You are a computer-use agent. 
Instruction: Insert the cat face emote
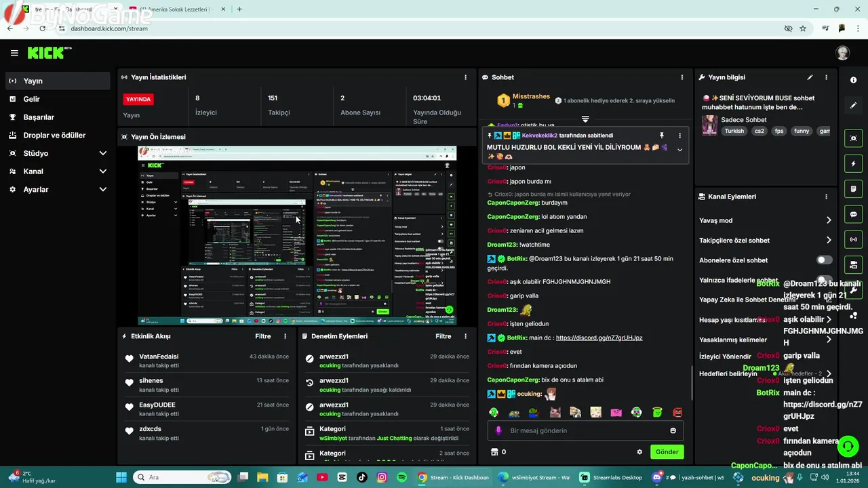coord(555,412)
